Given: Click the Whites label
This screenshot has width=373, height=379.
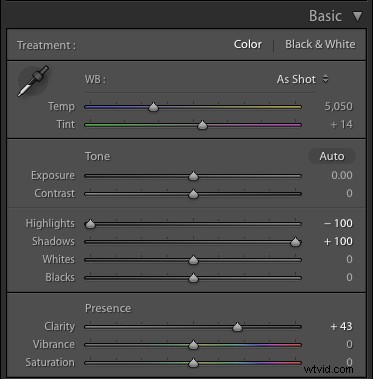Looking at the screenshot, I should coord(58,259).
